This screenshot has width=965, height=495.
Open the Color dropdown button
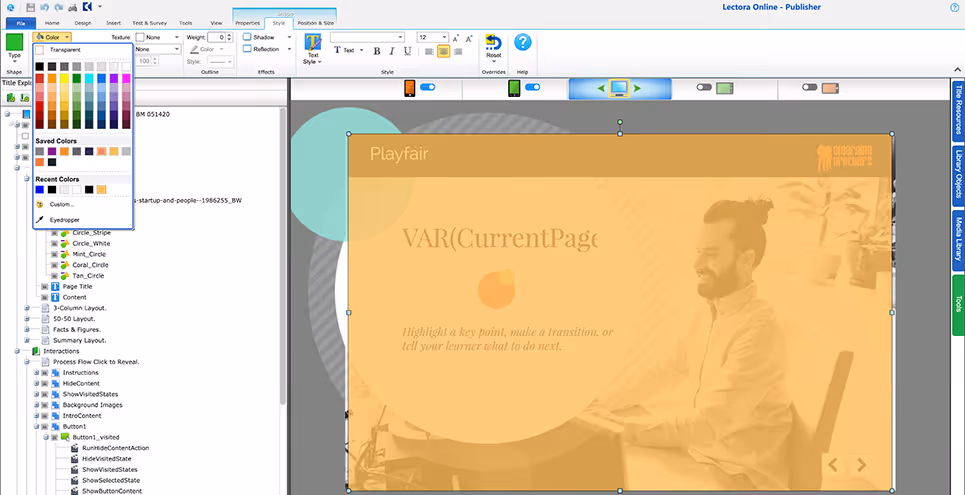(52, 38)
